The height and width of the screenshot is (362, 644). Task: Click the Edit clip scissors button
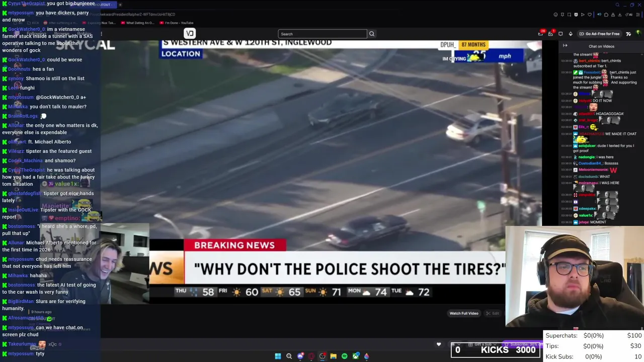coord(493,313)
